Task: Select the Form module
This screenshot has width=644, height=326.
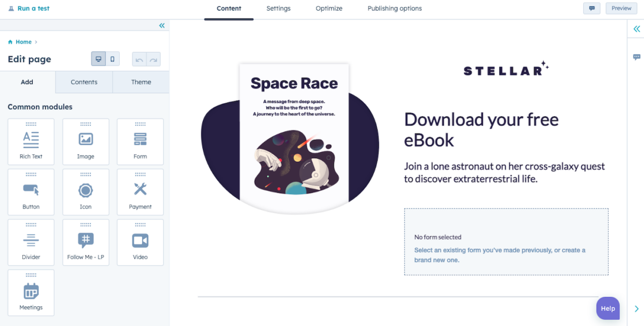Action: [x=140, y=142]
